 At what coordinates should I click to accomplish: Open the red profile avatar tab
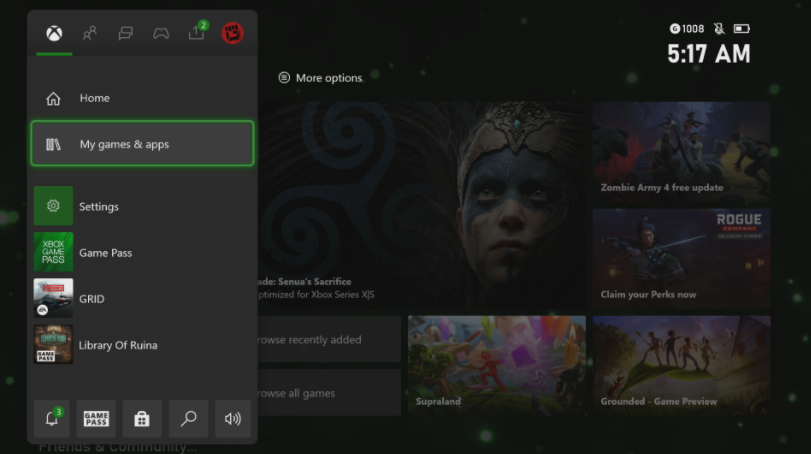232,34
